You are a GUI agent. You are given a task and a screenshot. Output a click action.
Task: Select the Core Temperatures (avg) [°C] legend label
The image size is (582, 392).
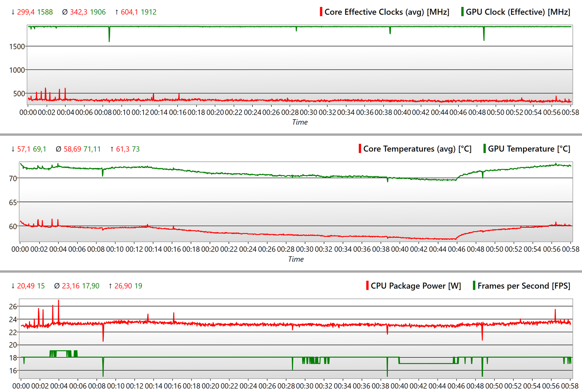coord(417,149)
